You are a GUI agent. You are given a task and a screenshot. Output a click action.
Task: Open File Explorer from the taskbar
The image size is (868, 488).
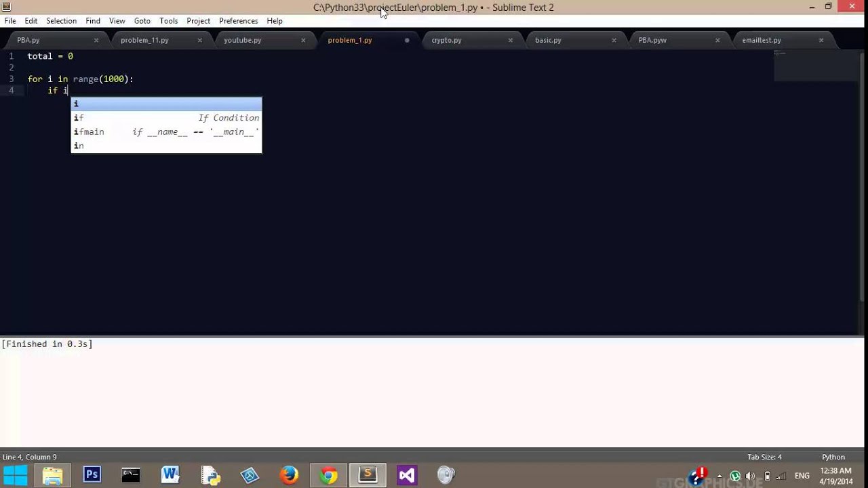pyautogui.click(x=52, y=476)
